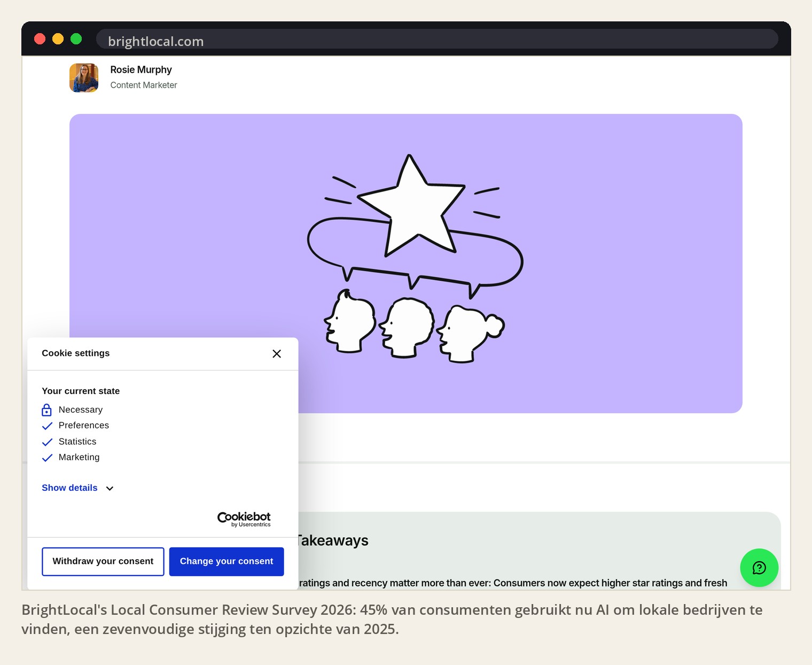Screen dimensions: 812x665
Task: Toggle the Marketing checkmark
Action: [x=47, y=458]
